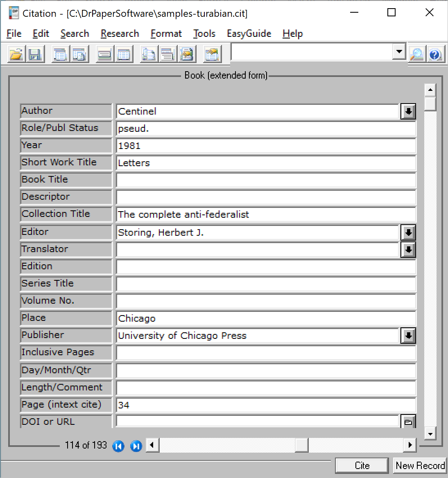Open help with the question mark icon

(435, 54)
